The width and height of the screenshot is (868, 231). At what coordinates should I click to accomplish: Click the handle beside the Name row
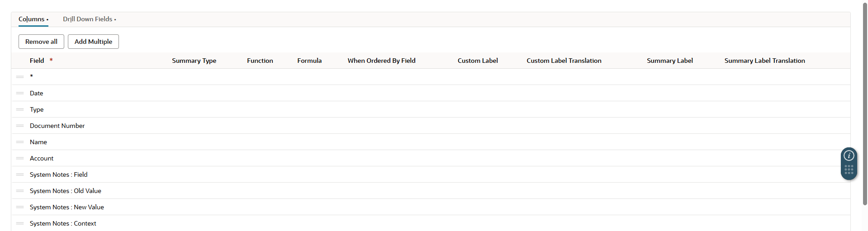pos(20,142)
